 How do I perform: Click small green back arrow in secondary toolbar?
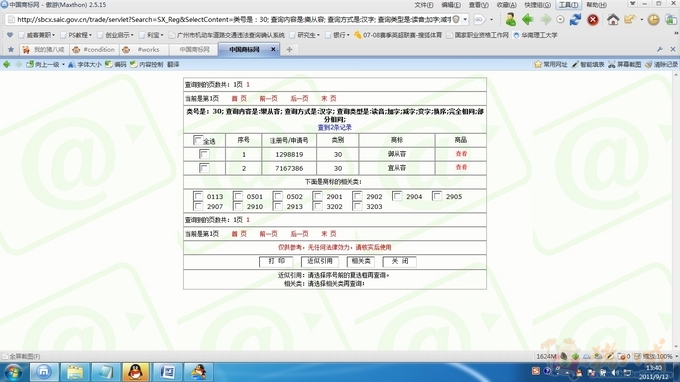coord(7,65)
